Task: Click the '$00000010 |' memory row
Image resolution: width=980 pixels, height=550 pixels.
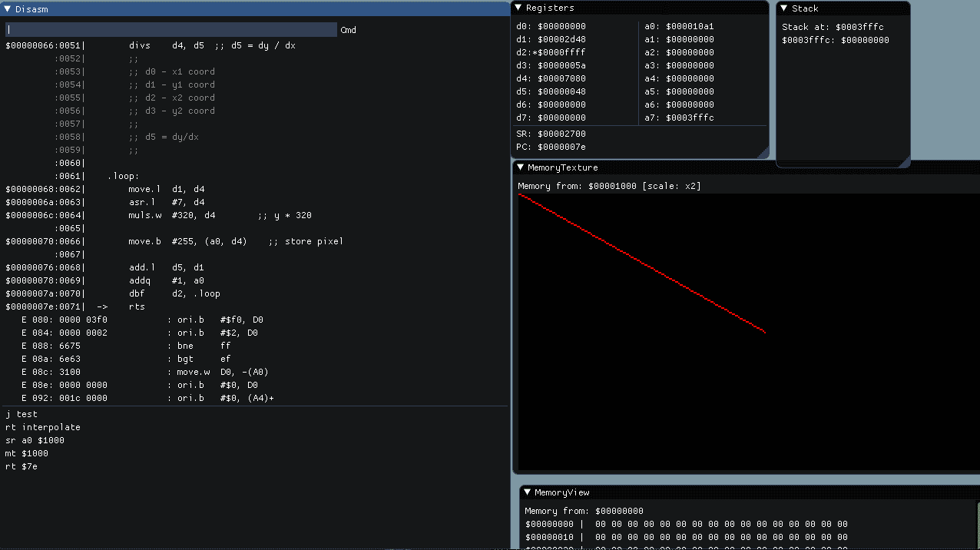Action: pyautogui.click(x=687, y=537)
